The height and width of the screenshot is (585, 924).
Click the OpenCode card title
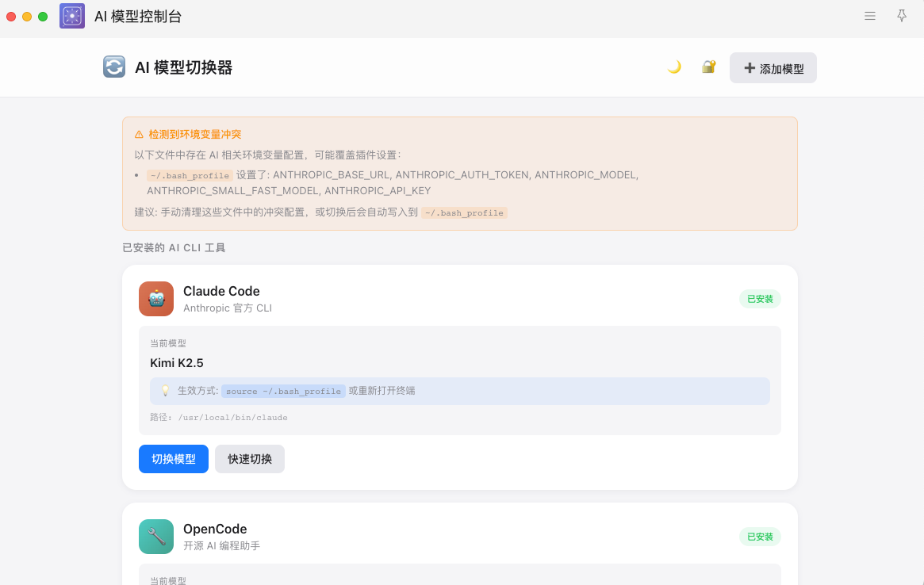pyautogui.click(x=215, y=529)
